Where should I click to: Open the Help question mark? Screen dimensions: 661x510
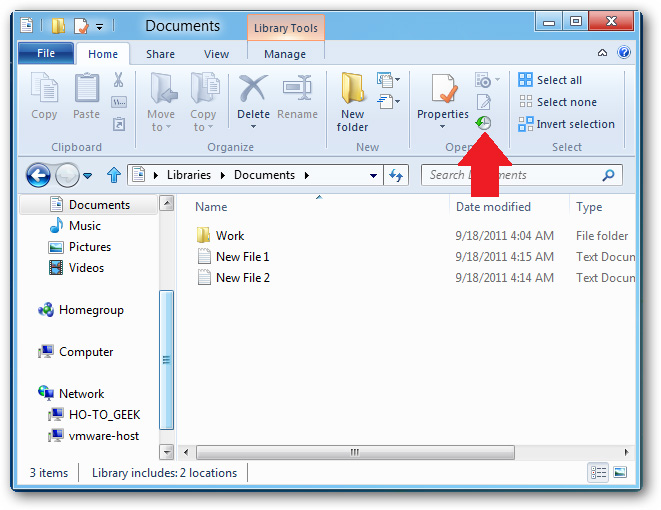(x=623, y=53)
